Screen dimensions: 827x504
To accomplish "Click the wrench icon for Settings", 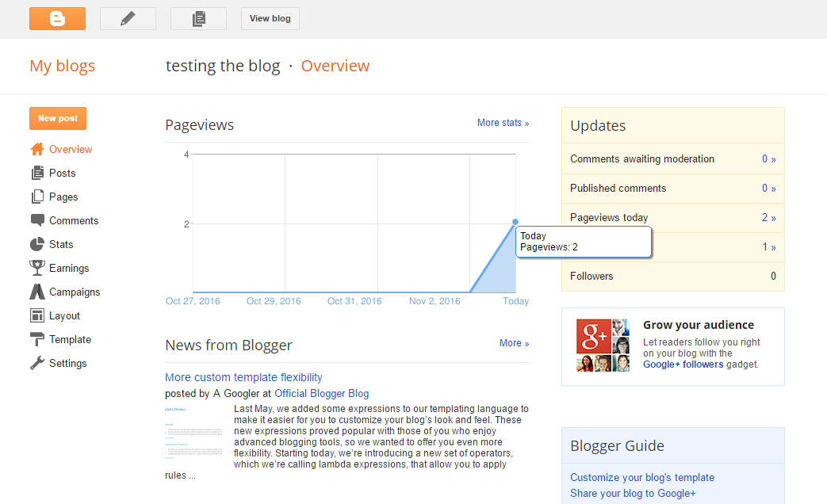I will pyautogui.click(x=37, y=363).
